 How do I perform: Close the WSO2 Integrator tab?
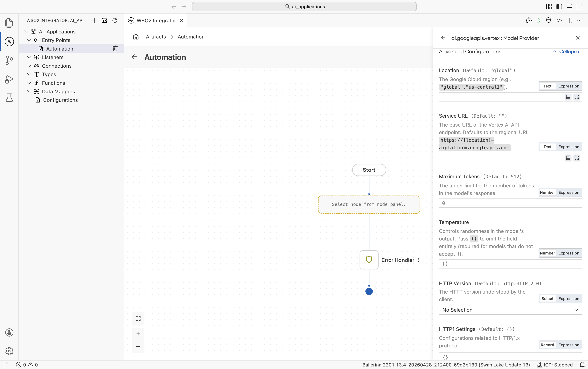pyautogui.click(x=182, y=20)
